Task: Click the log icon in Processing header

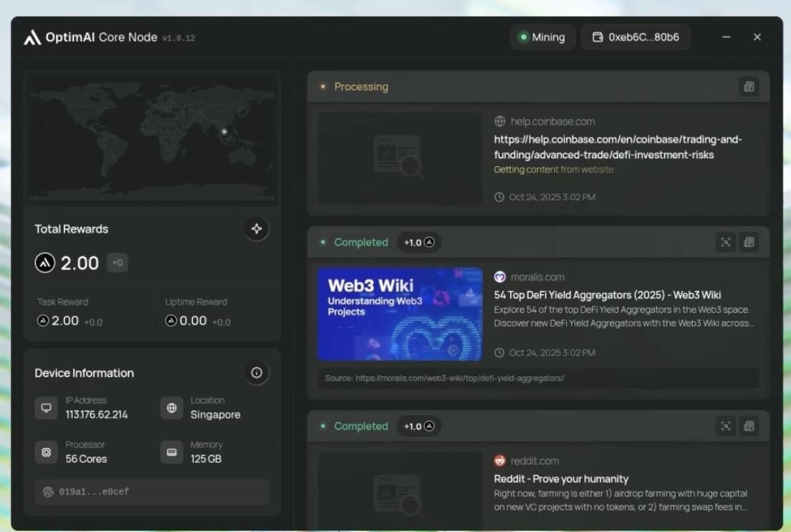Action: point(748,87)
